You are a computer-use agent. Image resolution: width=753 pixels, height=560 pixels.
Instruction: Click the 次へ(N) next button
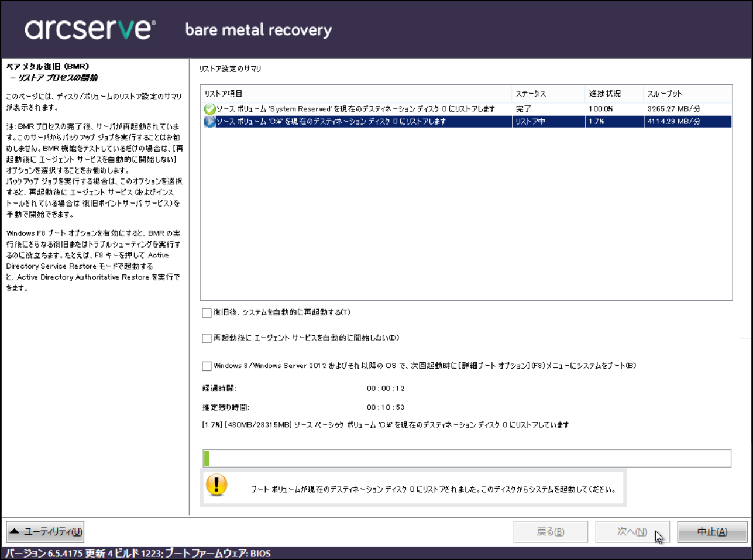[632, 532]
